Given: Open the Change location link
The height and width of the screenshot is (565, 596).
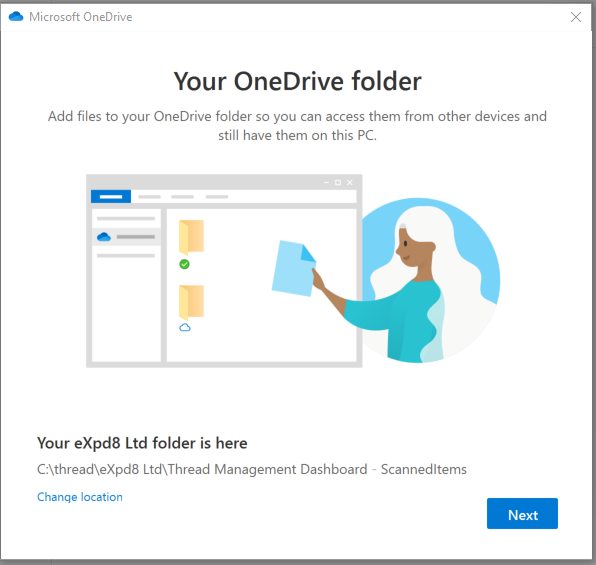Looking at the screenshot, I should 80,497.
